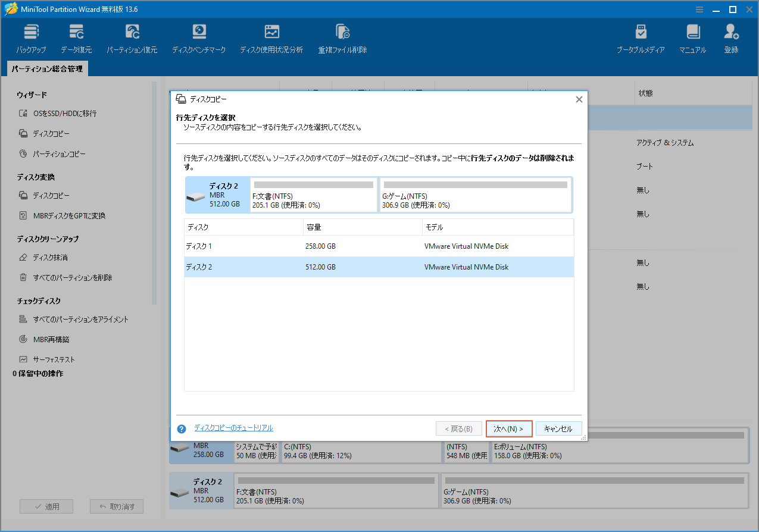Select OSをSSD/HDDに移行 wizard

58,113
